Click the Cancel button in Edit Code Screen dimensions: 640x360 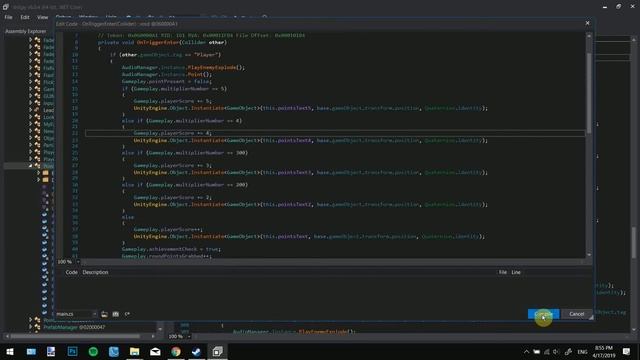tap(576, 314)
